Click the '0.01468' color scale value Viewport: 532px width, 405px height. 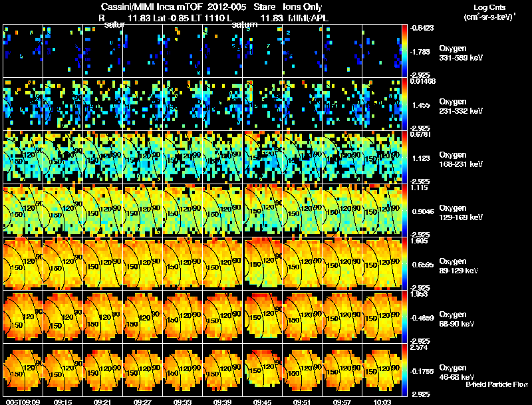[423, 81]
